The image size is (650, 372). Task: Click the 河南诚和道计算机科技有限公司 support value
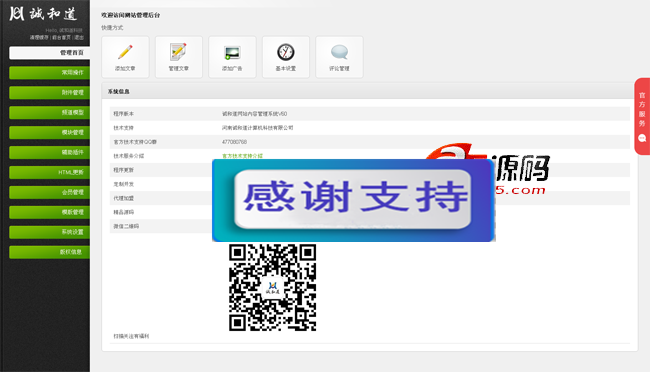pos(257,128)
